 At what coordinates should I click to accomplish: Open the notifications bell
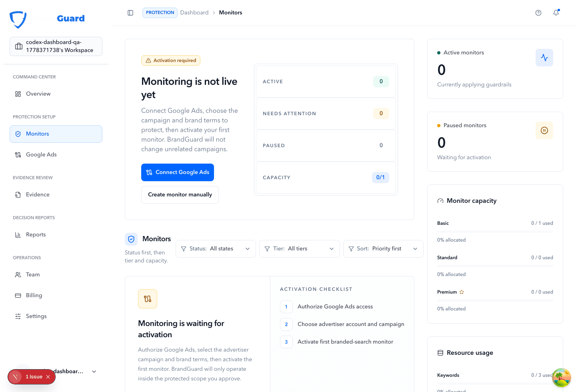556,13
